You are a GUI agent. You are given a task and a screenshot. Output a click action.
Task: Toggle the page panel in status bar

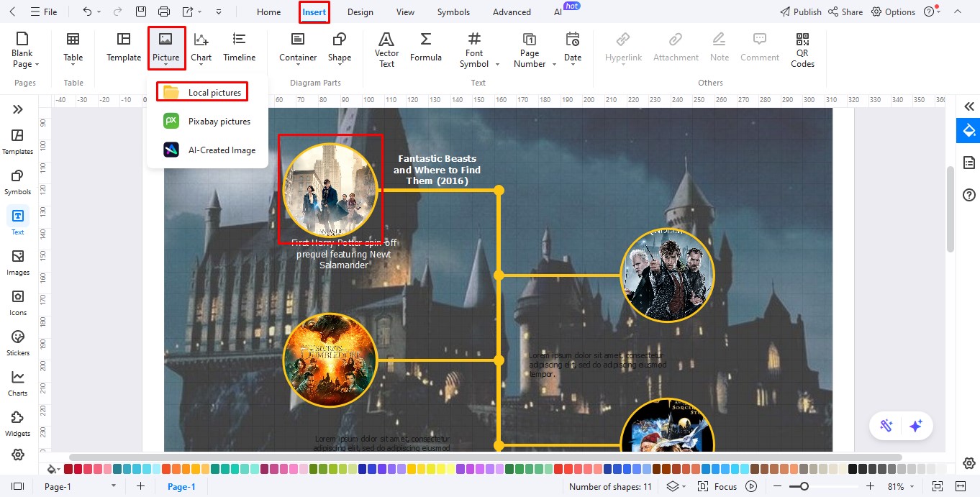pyautogui.click(x=18, y=487)
